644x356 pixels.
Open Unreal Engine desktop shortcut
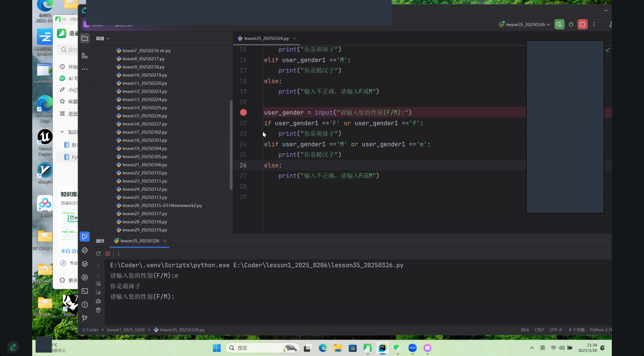tap(45, 143)
